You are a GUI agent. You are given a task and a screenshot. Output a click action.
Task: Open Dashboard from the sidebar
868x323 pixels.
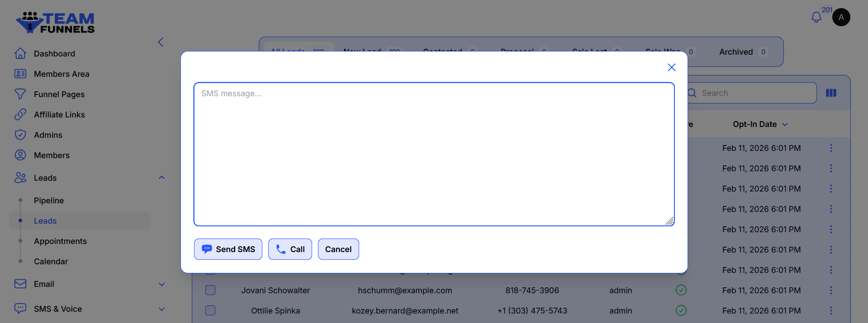tap(54, 54)
